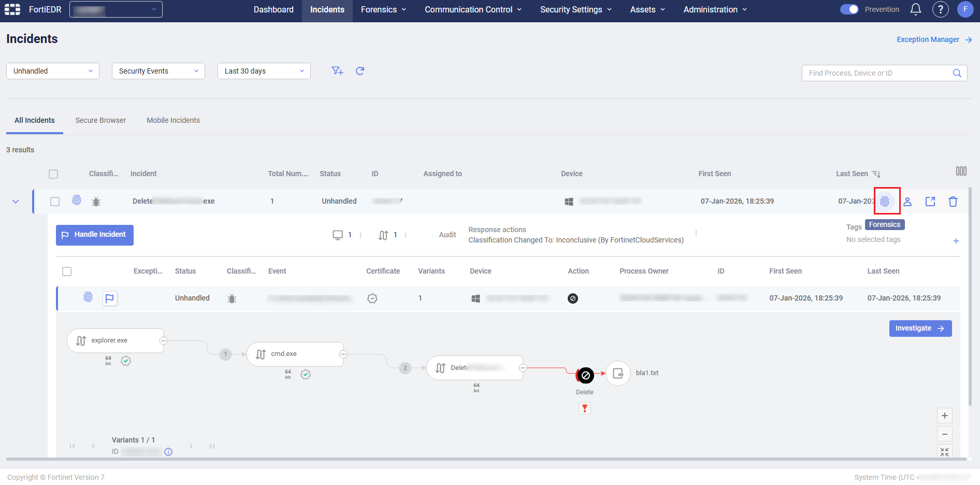Open the add filter funnel icon
The image size is (980, 485).
pyautogui.click(x=337, y=71)
